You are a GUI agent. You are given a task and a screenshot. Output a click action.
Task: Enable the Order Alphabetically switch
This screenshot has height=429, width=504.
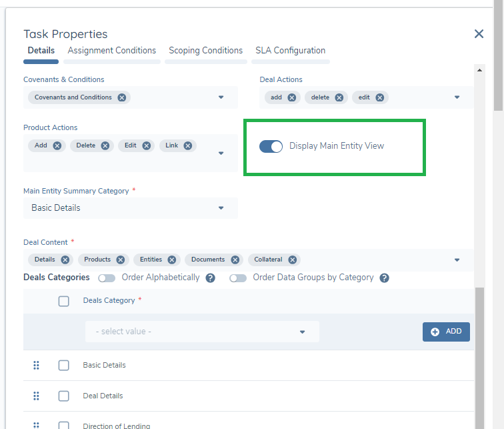click(x=107, y=278)
